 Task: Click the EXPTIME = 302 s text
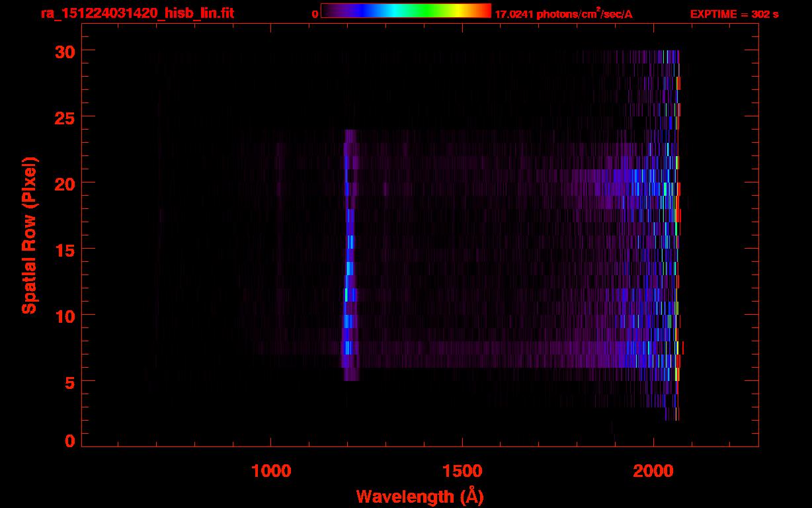pyautogui.click(x=734, y=14)
